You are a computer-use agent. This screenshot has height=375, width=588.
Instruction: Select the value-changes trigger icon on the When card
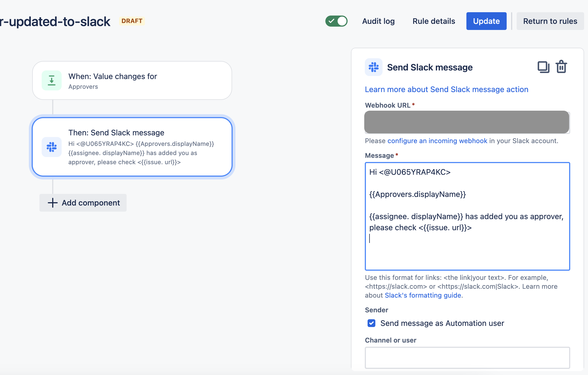52,80
